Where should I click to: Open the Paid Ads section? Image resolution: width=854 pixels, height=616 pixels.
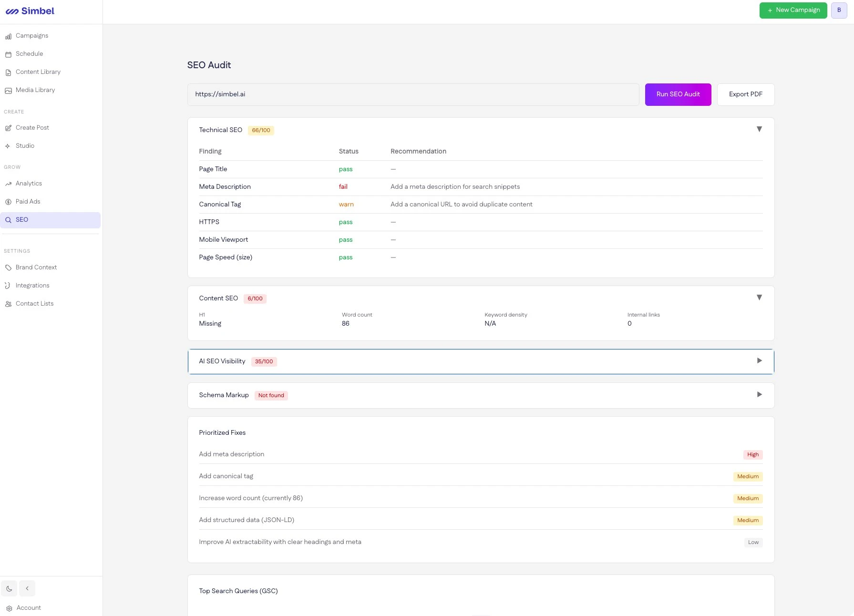tap(27, 201)
